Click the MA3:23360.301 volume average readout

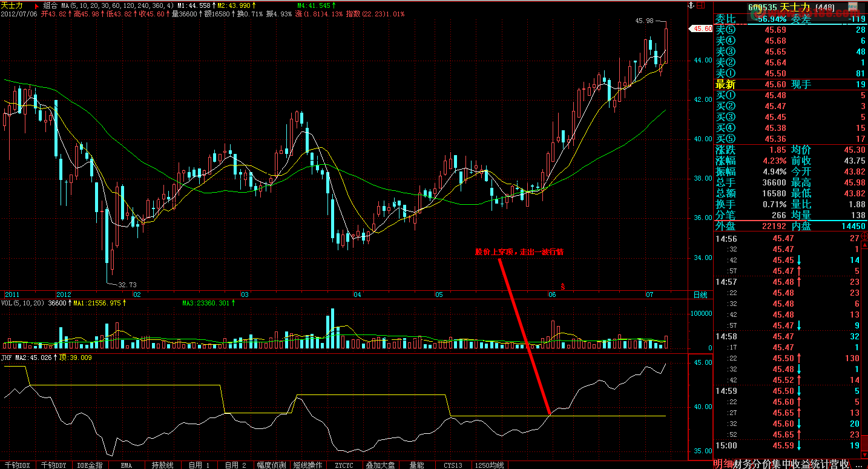[x=209, y=303]
